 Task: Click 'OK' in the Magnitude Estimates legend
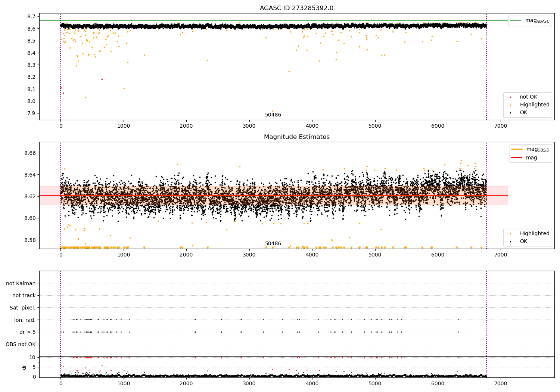coord(523,242)
